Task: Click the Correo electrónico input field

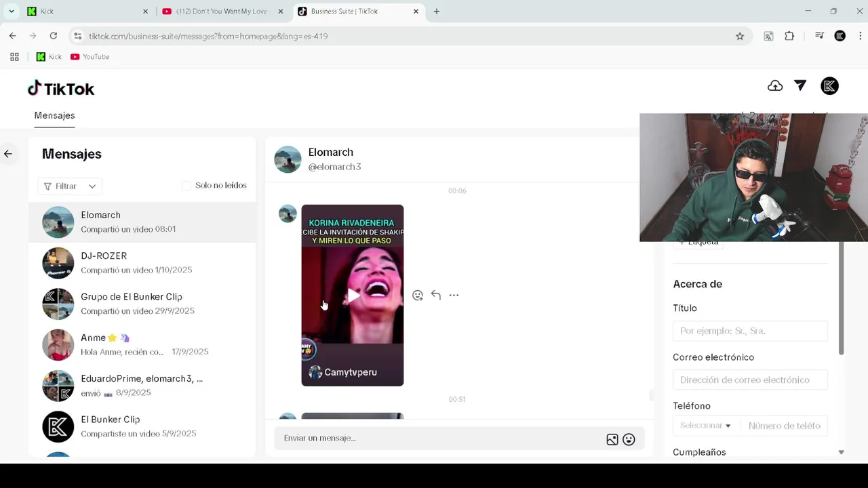Action: pyautogui.click(x=750, y=380)
